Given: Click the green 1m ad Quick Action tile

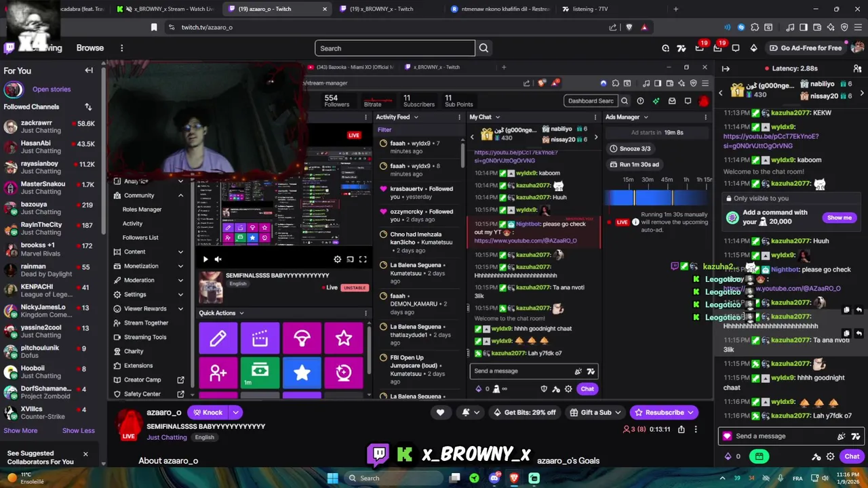Looking at the screenshot, I should (260, 372).
